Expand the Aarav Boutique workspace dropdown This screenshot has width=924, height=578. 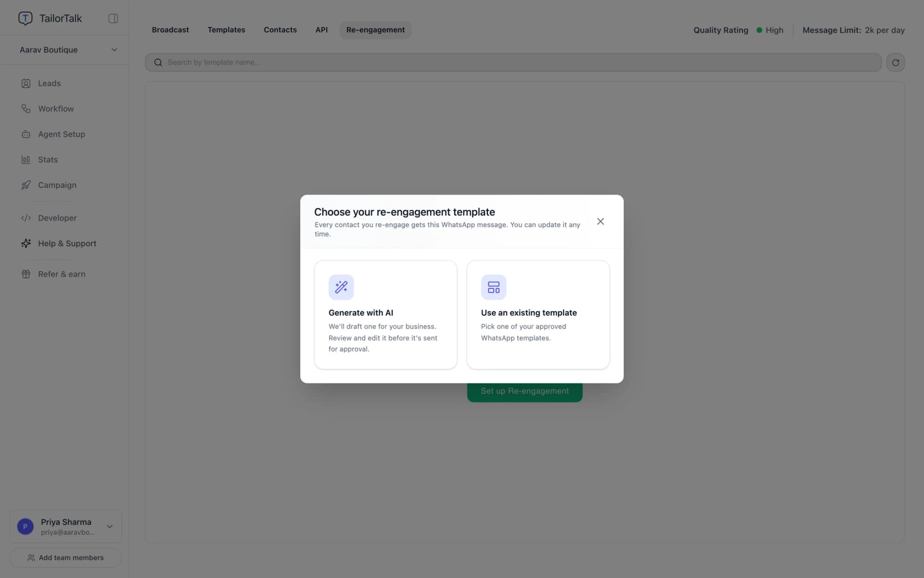click(114, 50)
